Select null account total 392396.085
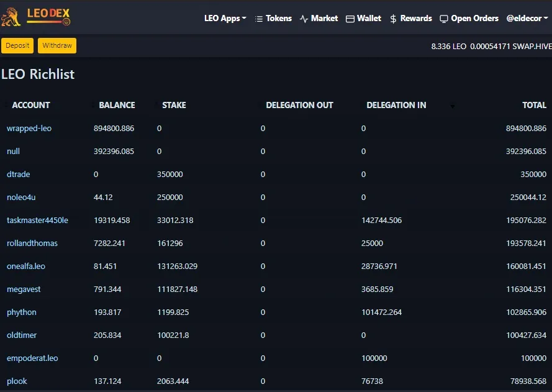This screenshot has width=552, height=392. pos(526,151)
